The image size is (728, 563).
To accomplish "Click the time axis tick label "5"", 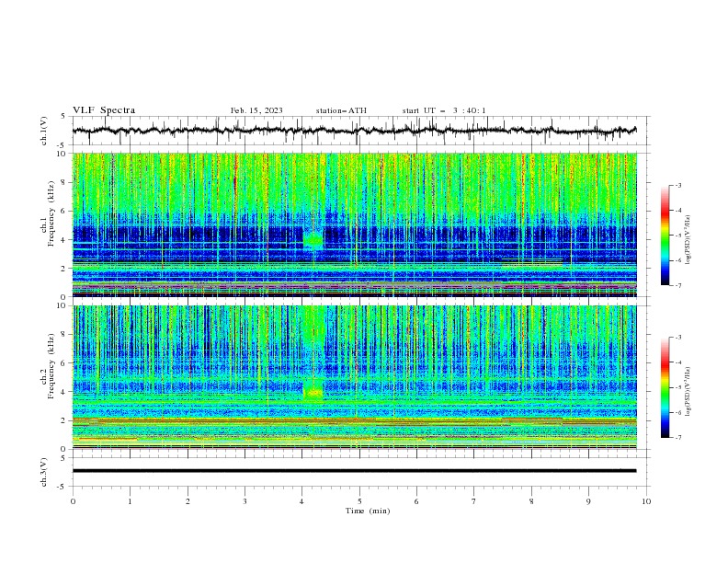I will coord(359,501).
